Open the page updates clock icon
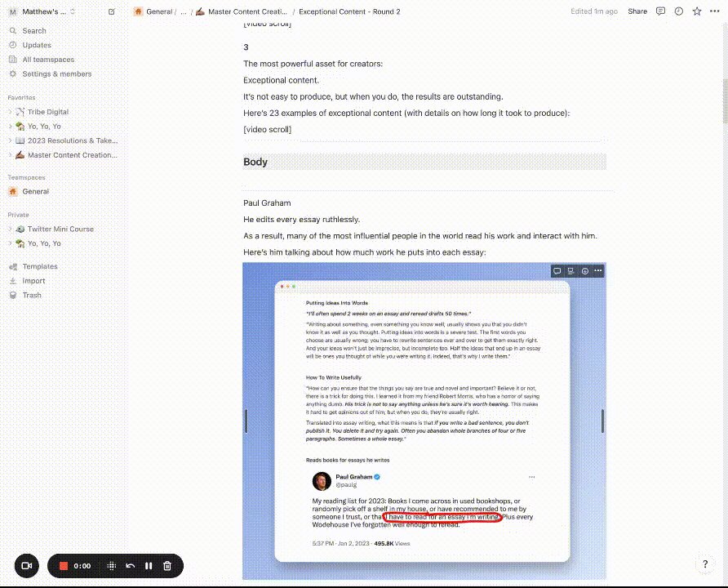This screenshot has height=588, width=728. [679, 11]
